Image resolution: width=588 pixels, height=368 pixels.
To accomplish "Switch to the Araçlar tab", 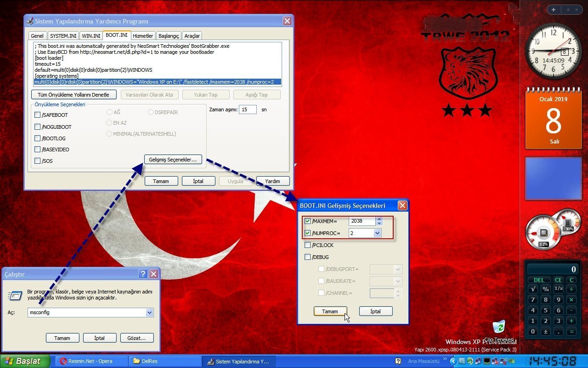I will [x=192, y=36].
